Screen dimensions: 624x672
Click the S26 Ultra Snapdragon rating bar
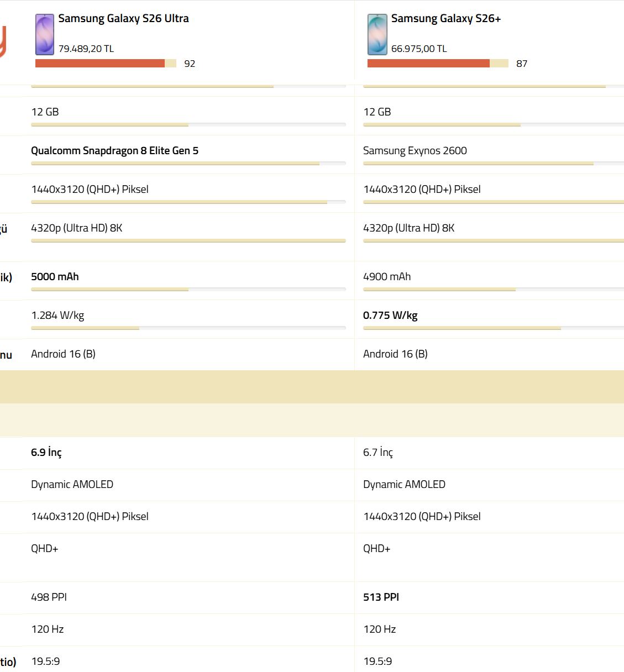[188, 164]
